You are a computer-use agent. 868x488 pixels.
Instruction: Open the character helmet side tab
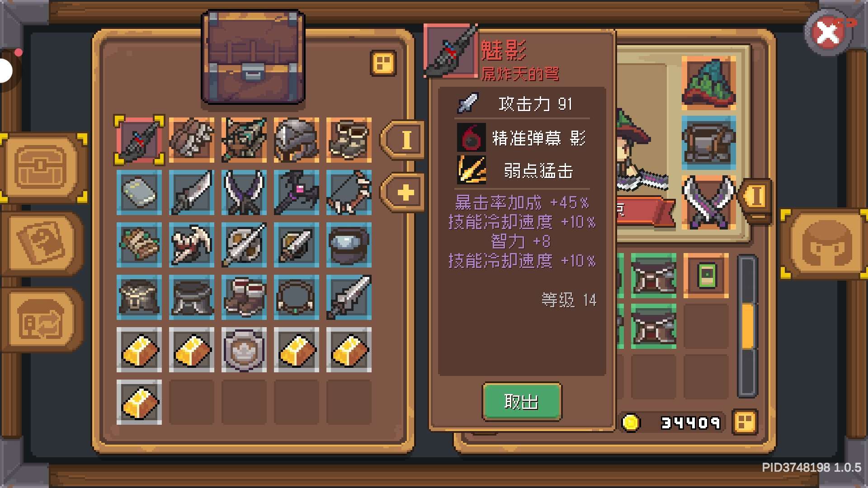pos(826,244)
